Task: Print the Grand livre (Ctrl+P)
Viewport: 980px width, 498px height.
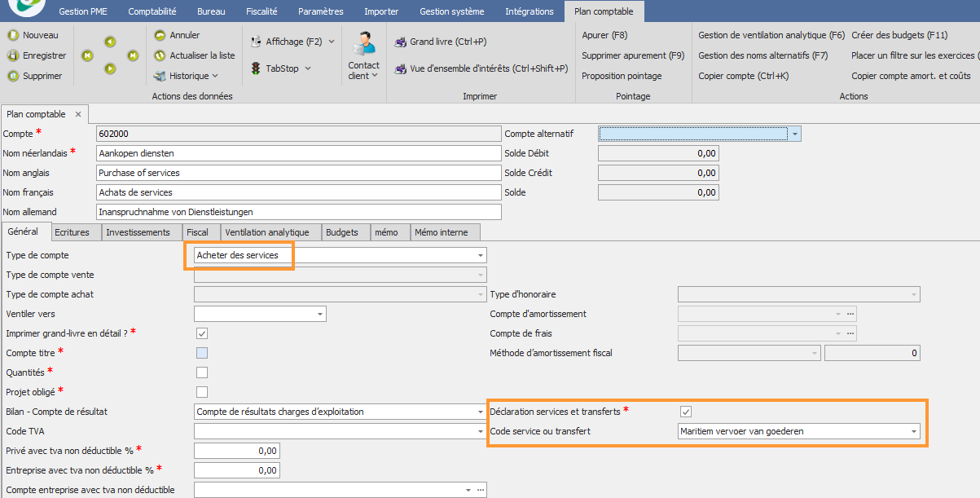Action: coord(440,42)
